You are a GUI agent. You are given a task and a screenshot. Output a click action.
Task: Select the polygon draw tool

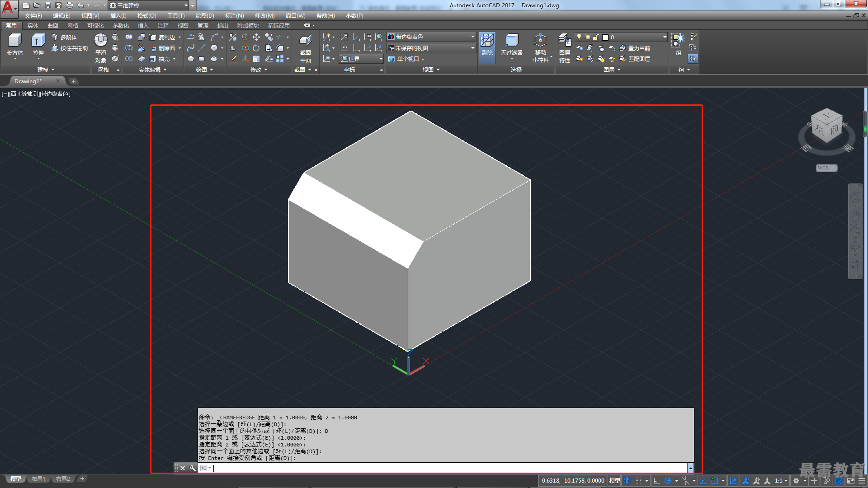point(191,59)
